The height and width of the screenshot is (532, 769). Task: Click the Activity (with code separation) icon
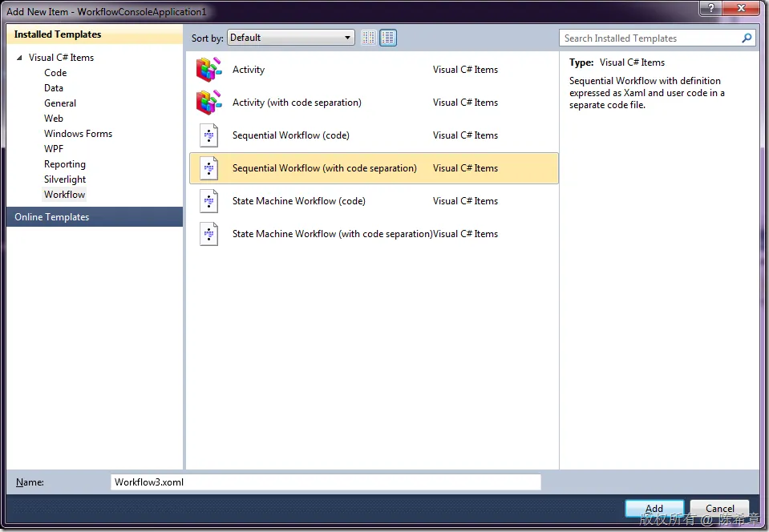(x=209, y=103)
